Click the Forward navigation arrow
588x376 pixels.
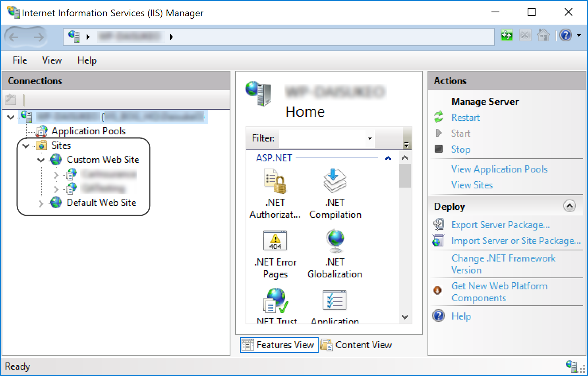click(39, 37)
